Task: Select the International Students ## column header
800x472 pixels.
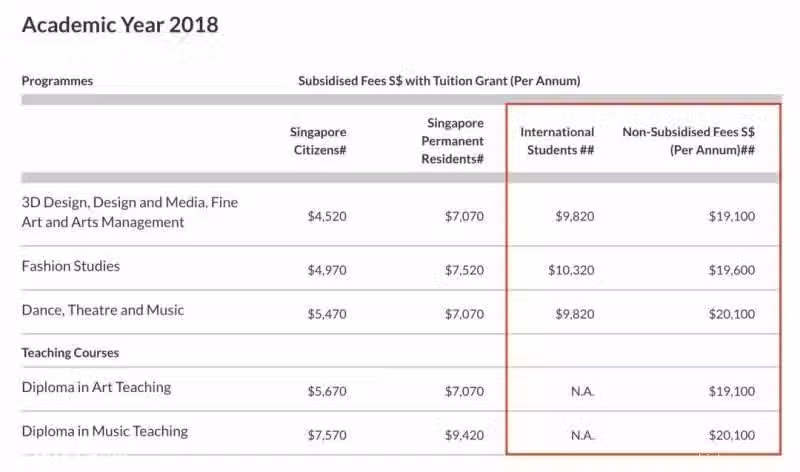Action: click(x=557, y=141)
